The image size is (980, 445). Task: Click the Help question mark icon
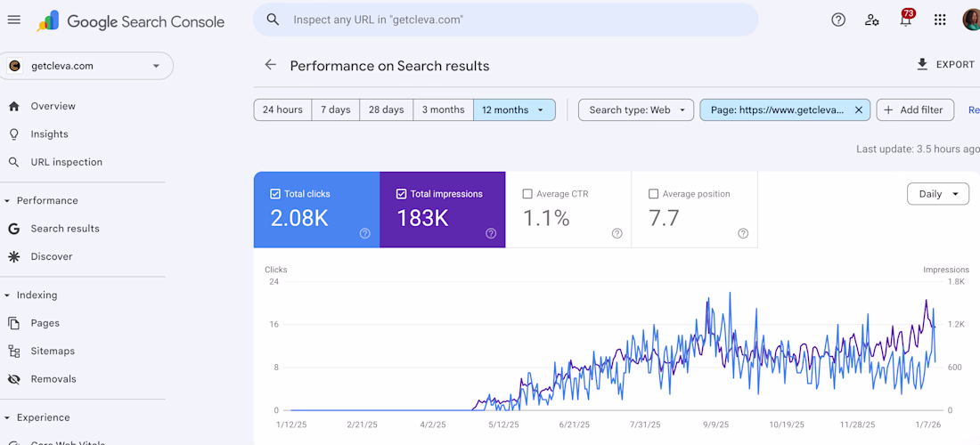tap(838, 20)
